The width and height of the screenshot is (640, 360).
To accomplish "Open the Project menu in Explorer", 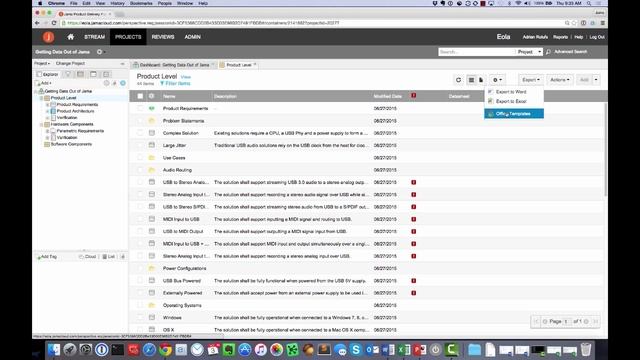I will click(42, 64).
